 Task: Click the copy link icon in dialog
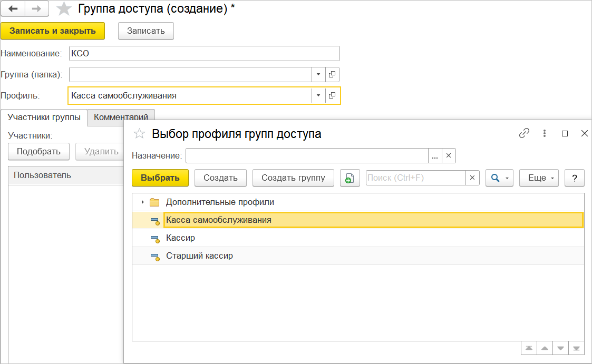(524, 134)
